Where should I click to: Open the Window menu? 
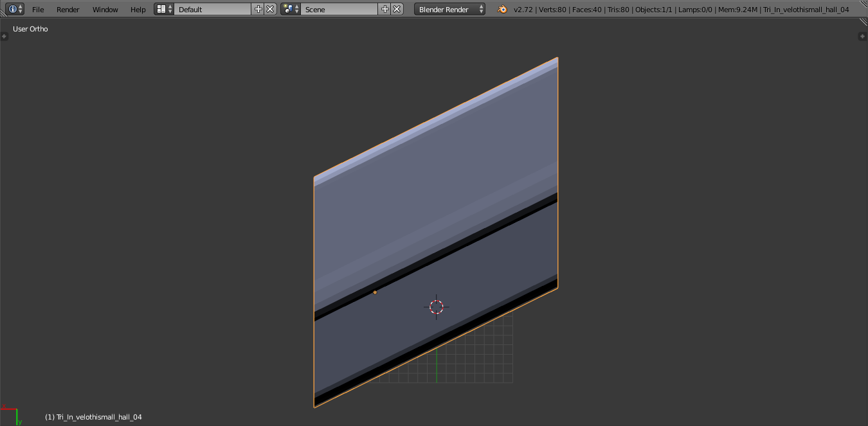pos(105,10)
